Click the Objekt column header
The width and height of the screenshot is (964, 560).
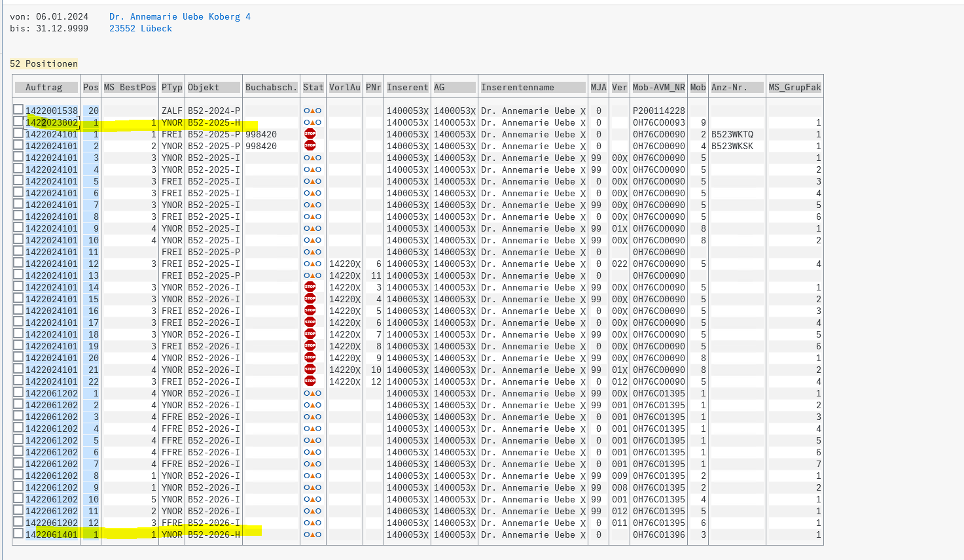(213, 87)
